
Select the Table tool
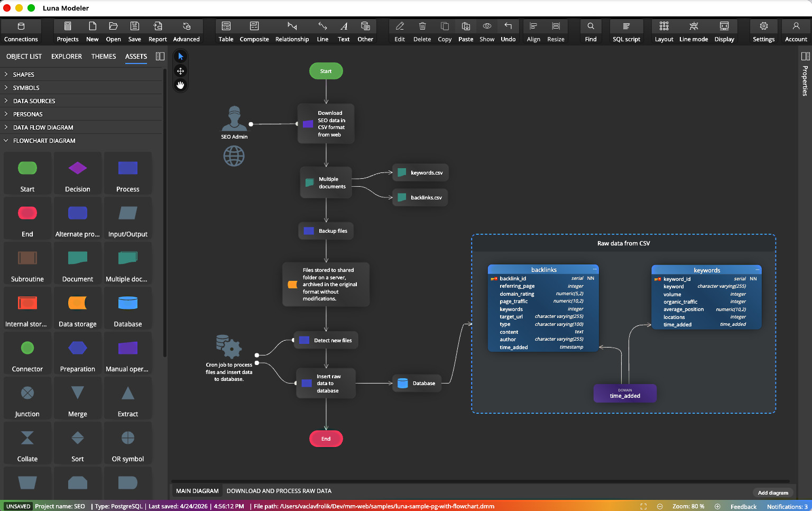coord(226,31)
